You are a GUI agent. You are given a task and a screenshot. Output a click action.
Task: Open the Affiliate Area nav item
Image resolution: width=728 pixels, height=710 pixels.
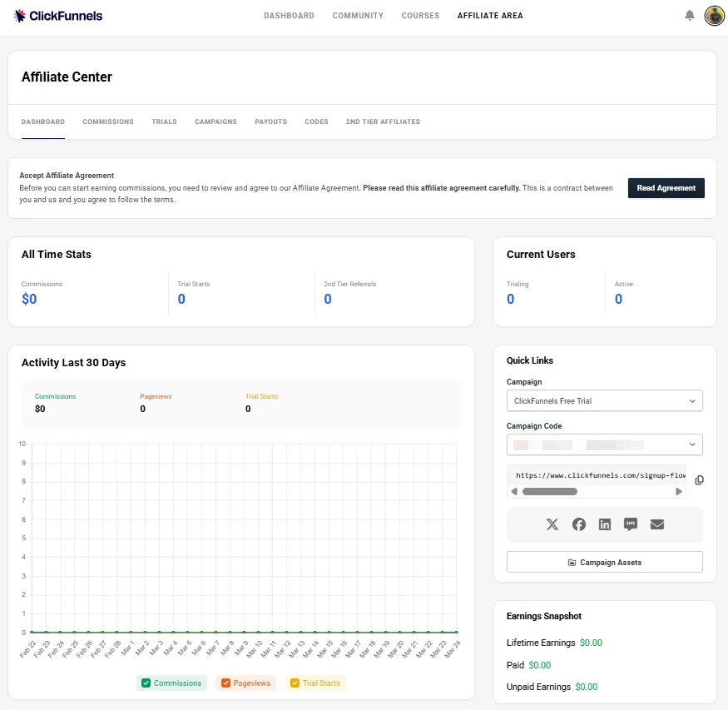point(490,15)
